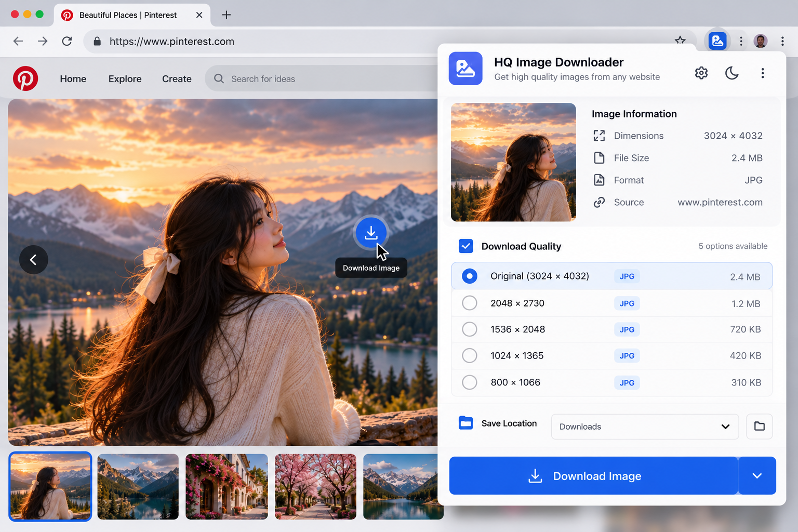The image size is (798, 532).
Task: Toggle dark mode with the moon icon
Action: click(732, 73)
